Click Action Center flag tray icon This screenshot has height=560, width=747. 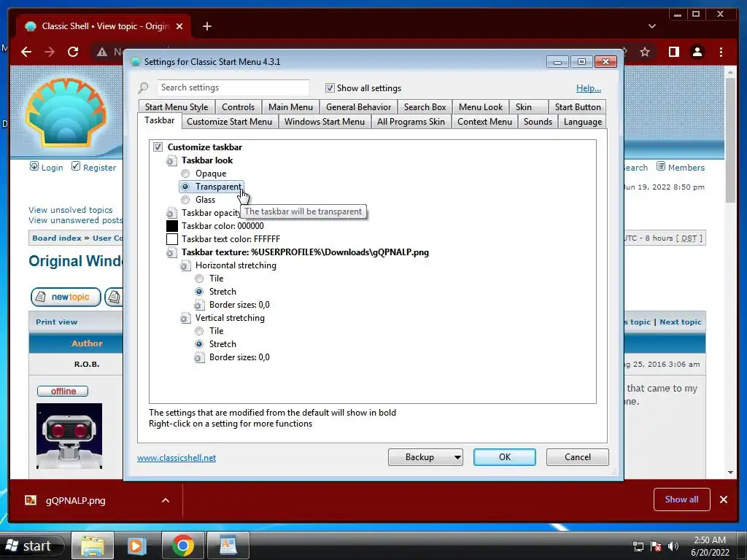[656, 546]
